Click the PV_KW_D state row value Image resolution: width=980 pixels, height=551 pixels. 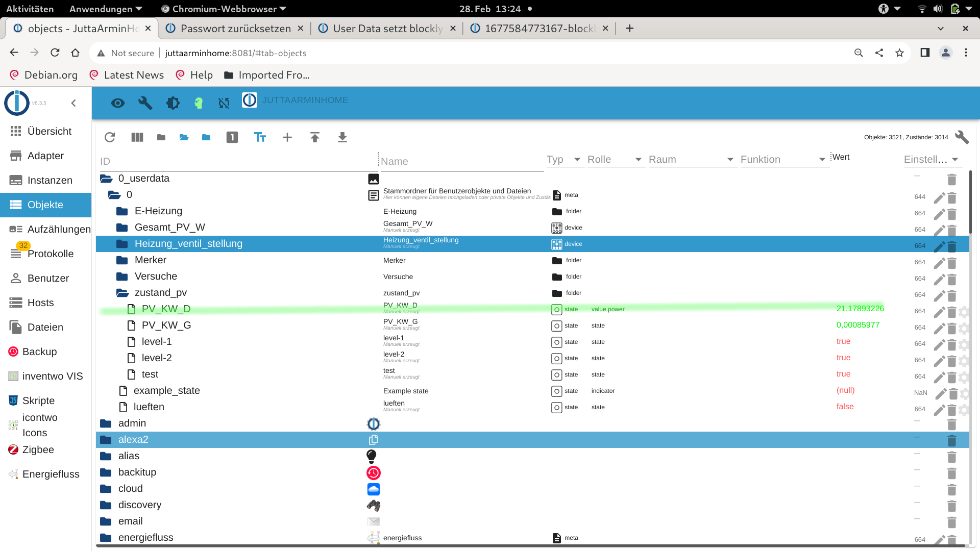tap(860, 308)
